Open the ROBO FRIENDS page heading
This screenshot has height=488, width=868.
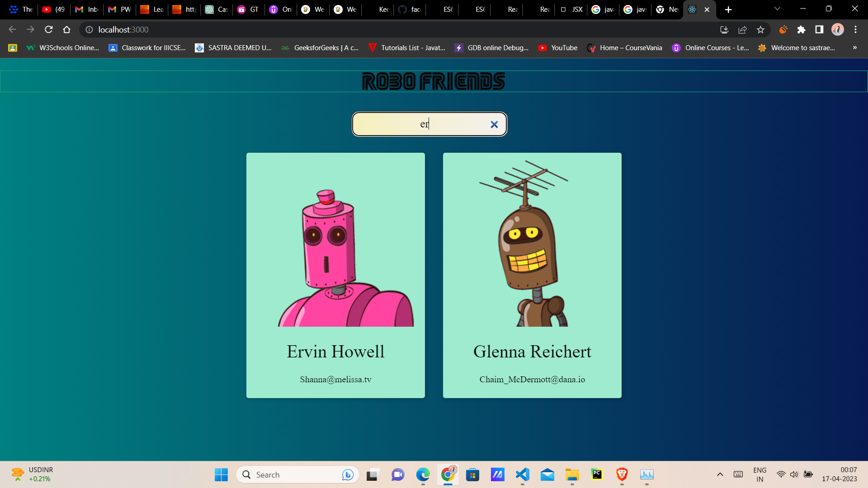pyautogui.click(x=434, y=81)
